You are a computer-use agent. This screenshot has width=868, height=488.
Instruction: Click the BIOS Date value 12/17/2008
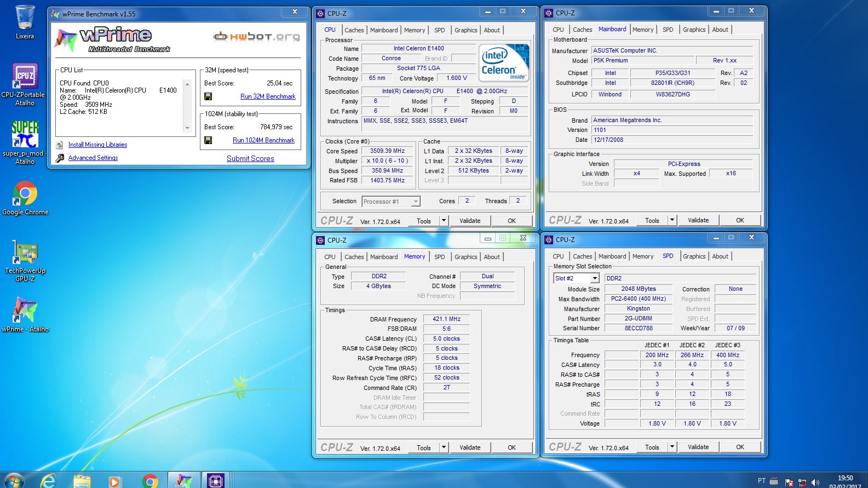(x=672, y=140)
